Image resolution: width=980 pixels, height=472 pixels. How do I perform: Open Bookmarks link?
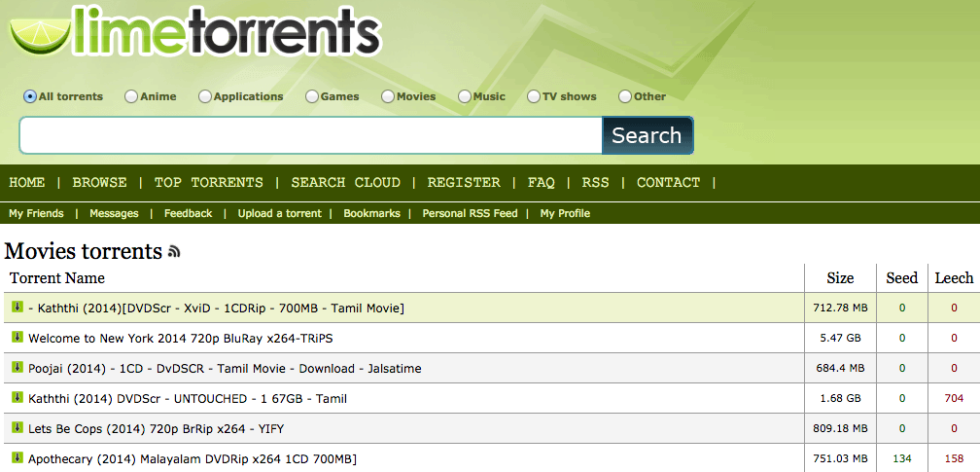coord(371,213)
